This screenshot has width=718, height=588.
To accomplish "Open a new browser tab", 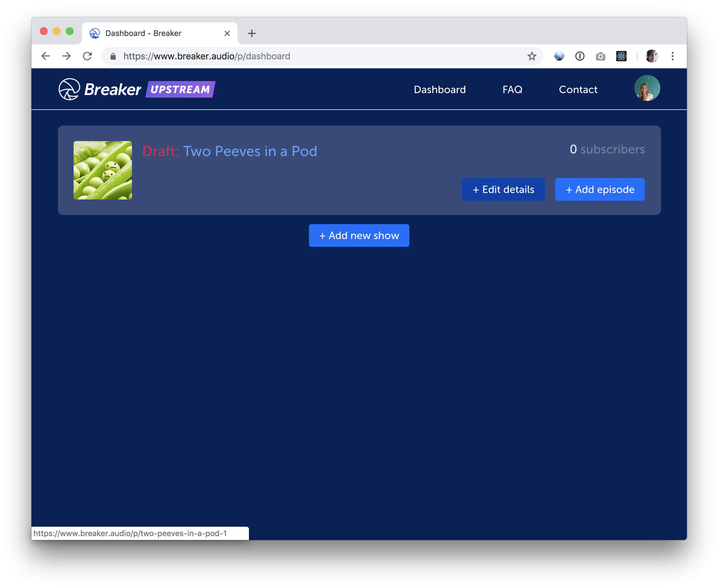I will [x=252, y=33].
